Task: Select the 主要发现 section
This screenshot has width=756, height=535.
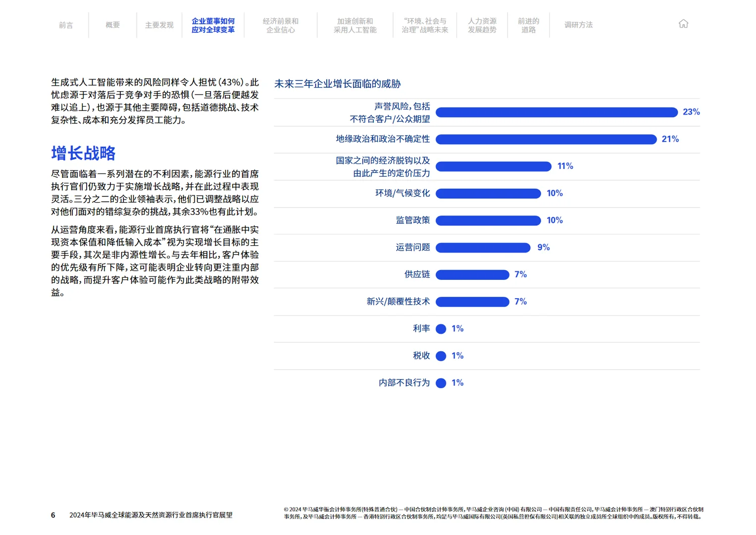Action: pyautogui.click(x=159, y=25)
